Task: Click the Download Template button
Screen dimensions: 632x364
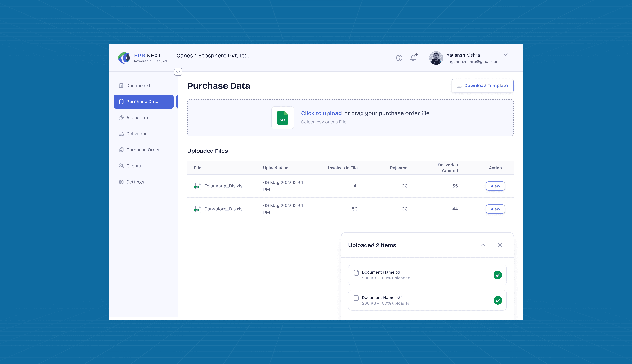Action: [482, 86]
